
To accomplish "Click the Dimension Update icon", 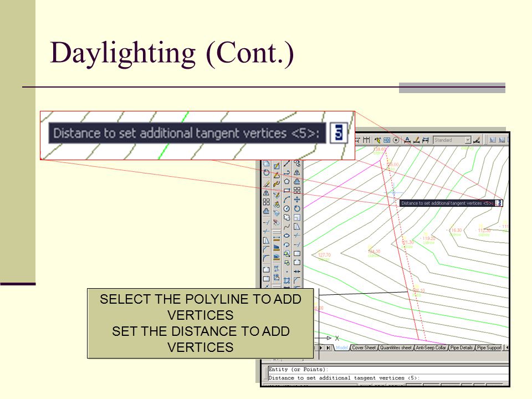I will [426, 140].
